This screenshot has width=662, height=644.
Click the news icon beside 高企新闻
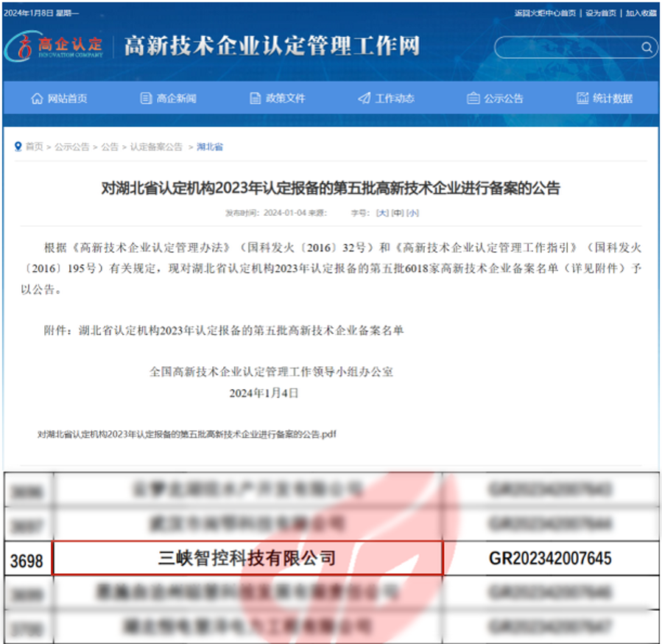[x=144, y=98]
